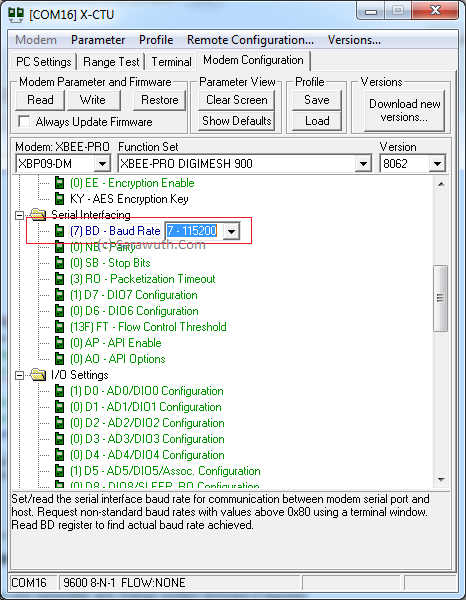This screenshot has width=466, height=600.
Task: Open the Function Set dropdown
Action: (363, 164)
